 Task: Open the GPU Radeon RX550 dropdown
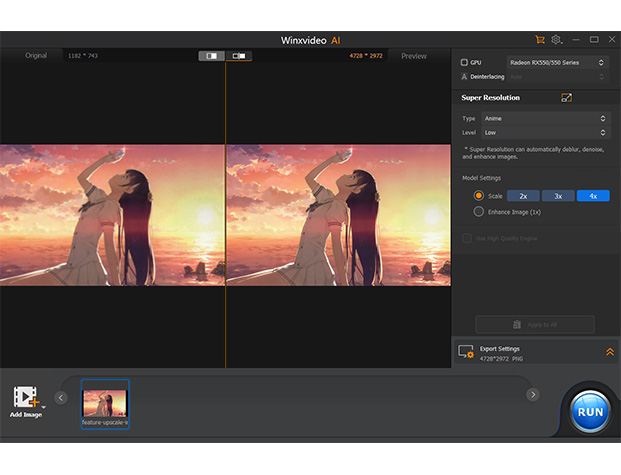pos(557,63)
